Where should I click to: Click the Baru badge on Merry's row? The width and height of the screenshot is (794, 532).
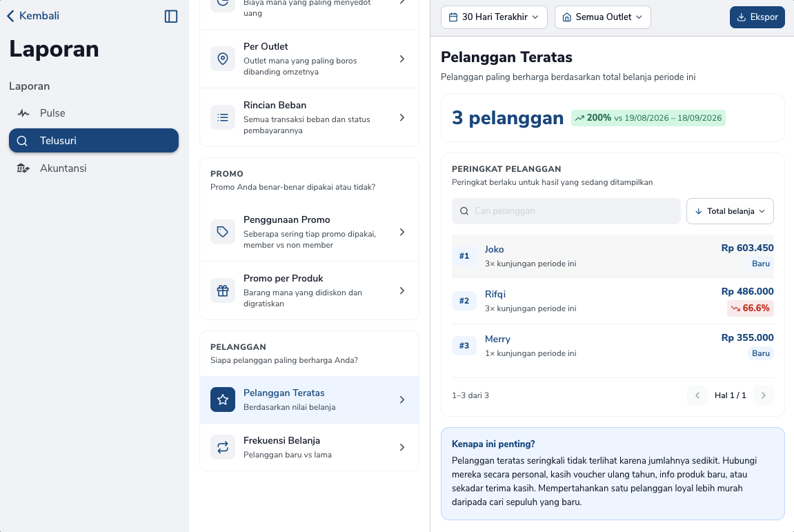click(761, 353)
